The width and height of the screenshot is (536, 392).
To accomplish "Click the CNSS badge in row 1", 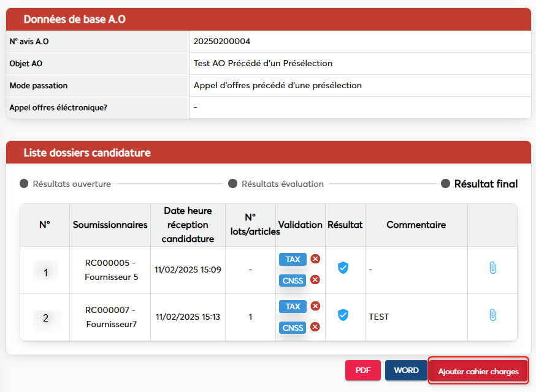I will pyautogui.click(x=293, y=280).
